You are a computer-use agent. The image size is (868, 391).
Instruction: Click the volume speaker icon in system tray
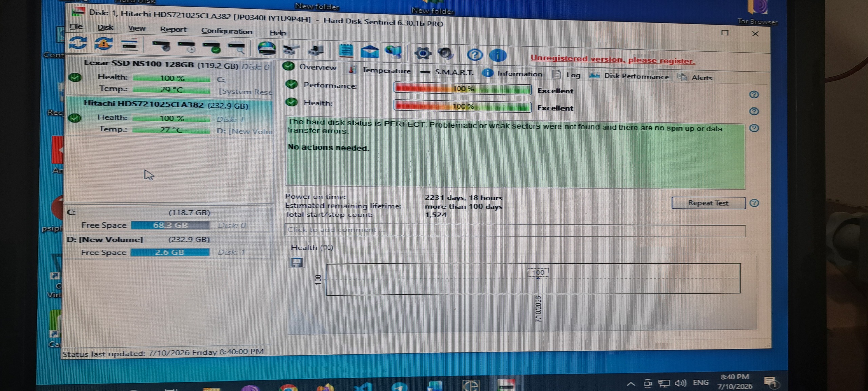pyautogui.click(x=680, y=383)
